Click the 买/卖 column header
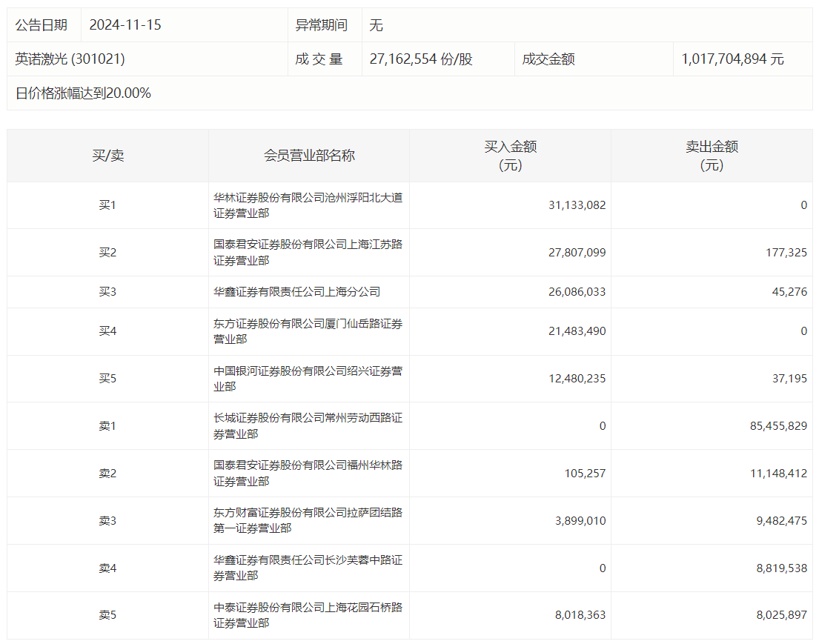The image size is (819, 644). (107, 155)
